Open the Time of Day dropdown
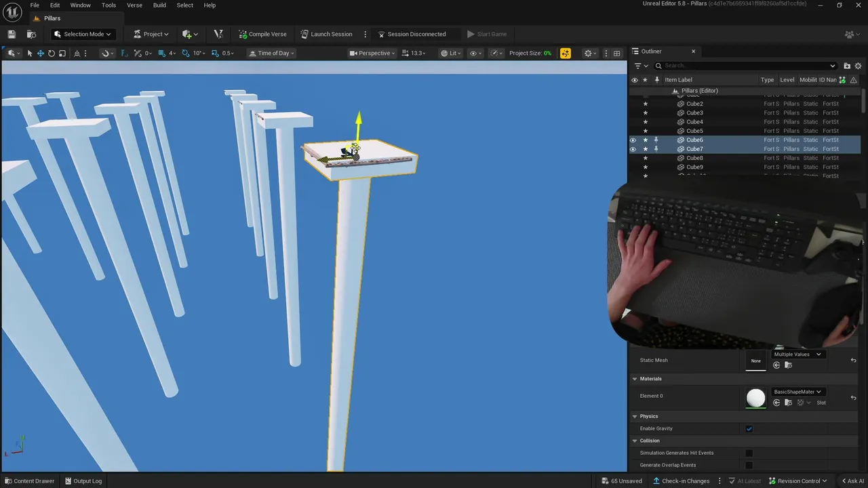The height and width of the screenshot is (488, 868). [270, 53]
